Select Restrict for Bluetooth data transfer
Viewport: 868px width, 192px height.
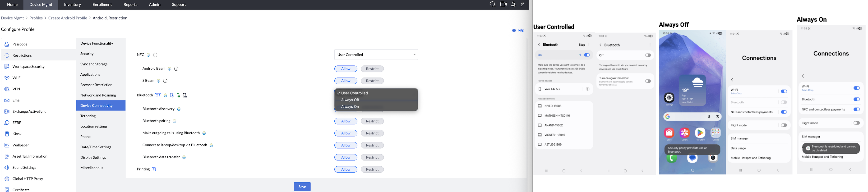(x=372, y=157)
